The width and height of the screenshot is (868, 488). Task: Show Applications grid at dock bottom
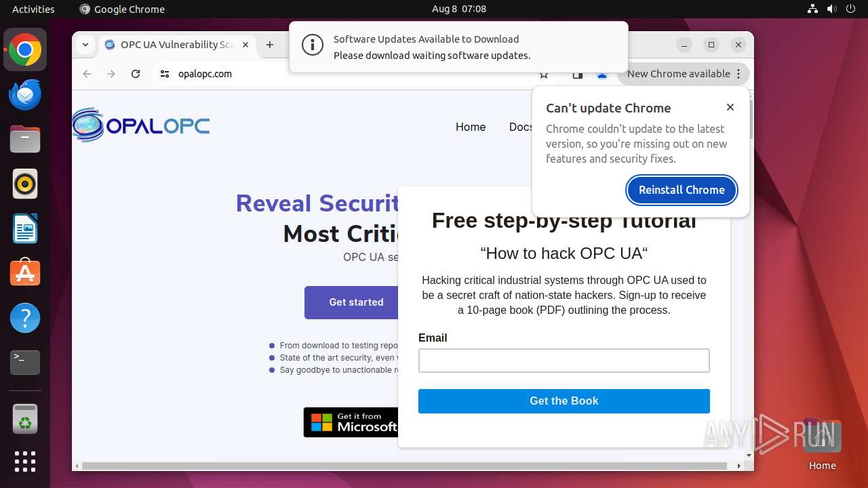click(x=25, y=462)
